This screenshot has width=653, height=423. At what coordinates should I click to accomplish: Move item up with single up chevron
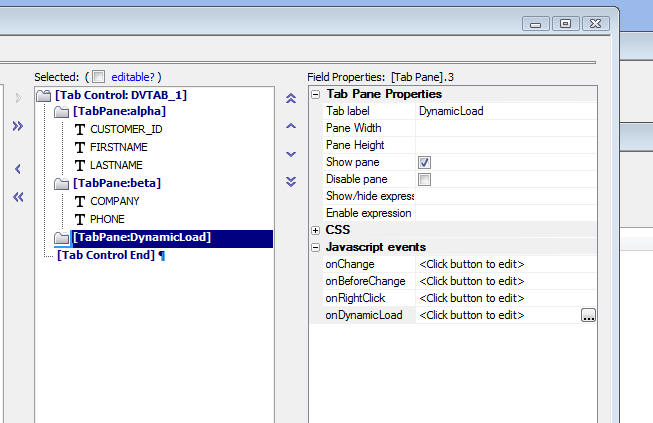(x=291, y=126)
